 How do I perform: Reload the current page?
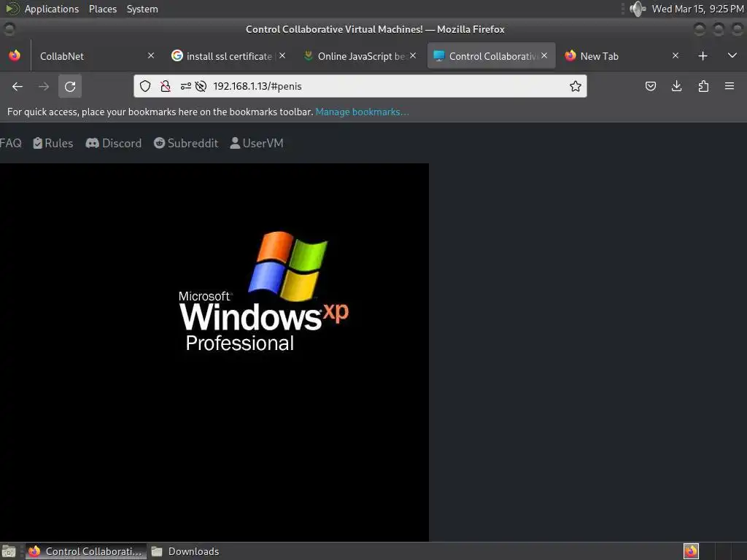tap(70, 86)
